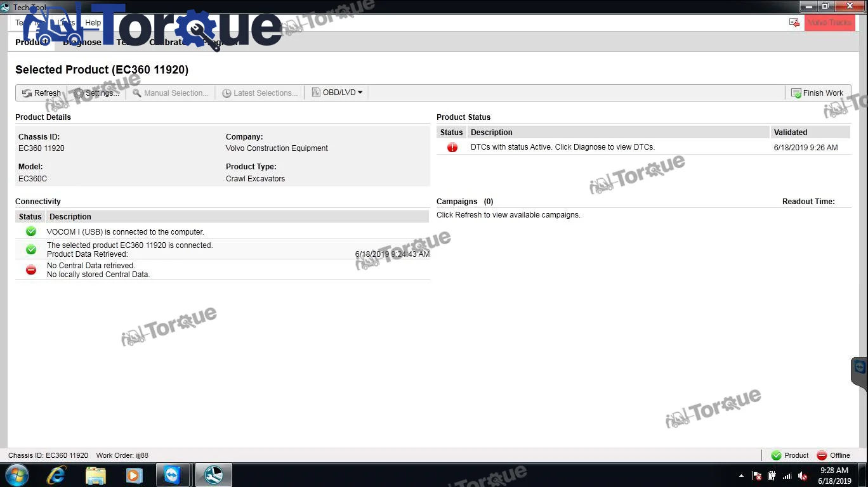This screenshot has width=868, height=487.
Task: Click the Campaigns (0) heading
Action: [x=465, y=202]
